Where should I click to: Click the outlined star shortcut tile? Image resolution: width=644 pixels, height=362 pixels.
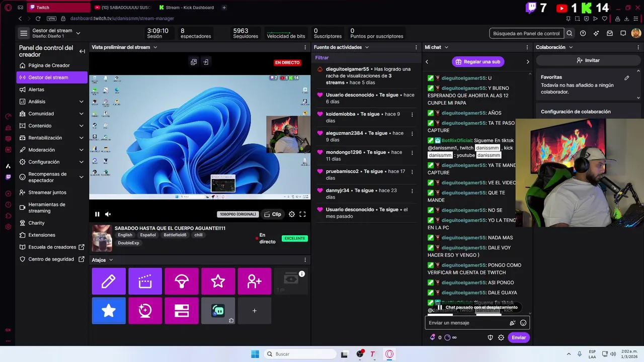pos(218,281)
